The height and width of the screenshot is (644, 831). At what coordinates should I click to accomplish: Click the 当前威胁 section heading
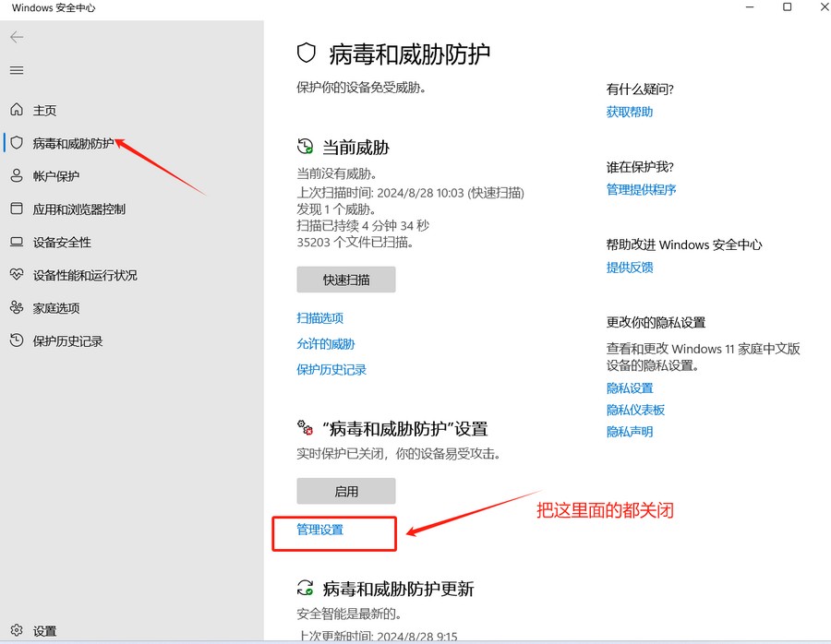coord(355,148)
